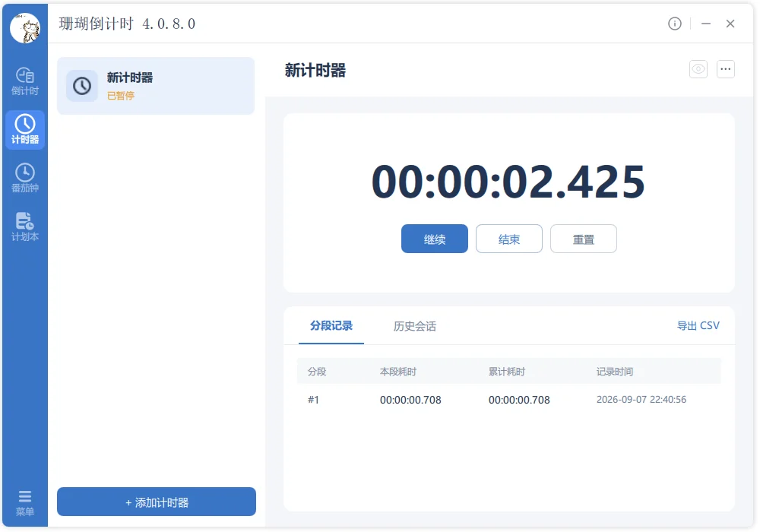760x532 pixels.
Task: Close the 珊瑚倒计时 window
Action: [x=730, y=24]
